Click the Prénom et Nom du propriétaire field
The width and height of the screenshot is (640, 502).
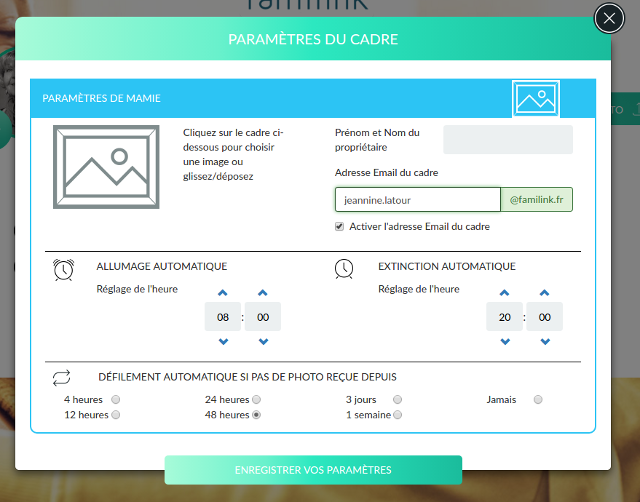[x=508, y=140]
